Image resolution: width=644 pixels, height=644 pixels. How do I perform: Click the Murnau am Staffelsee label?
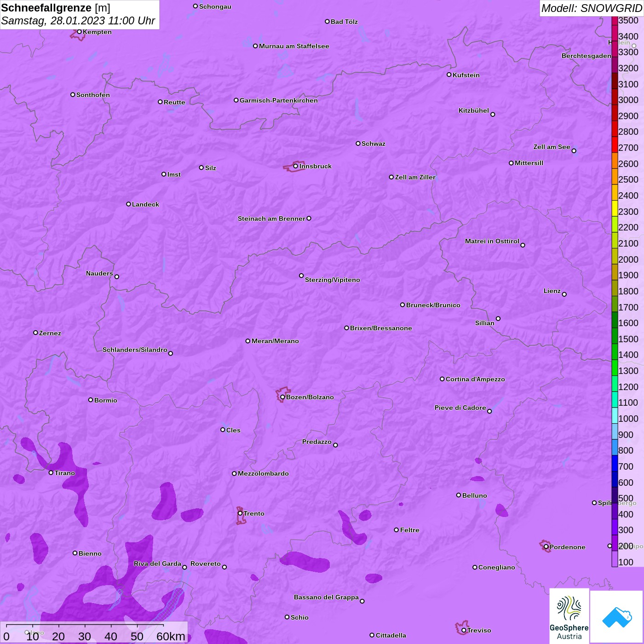(294, 46)
